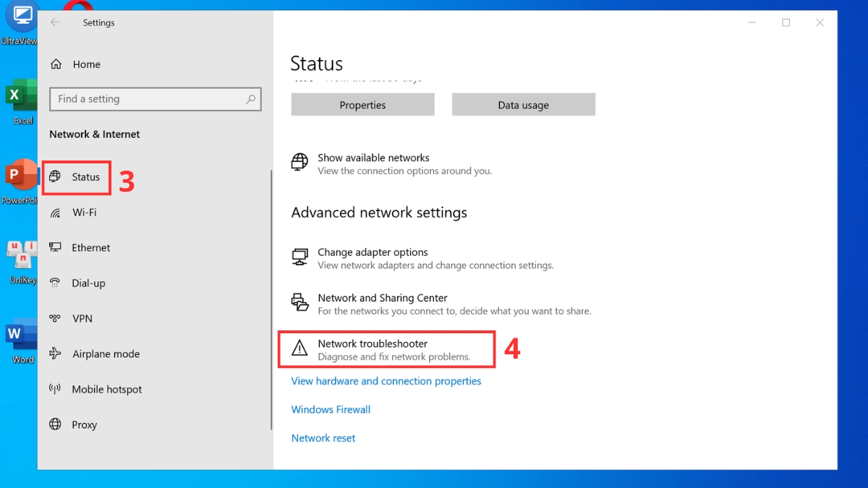Screen dimensions: 868x488
Task: Open Proxy settings
Action: pos(84,424)
